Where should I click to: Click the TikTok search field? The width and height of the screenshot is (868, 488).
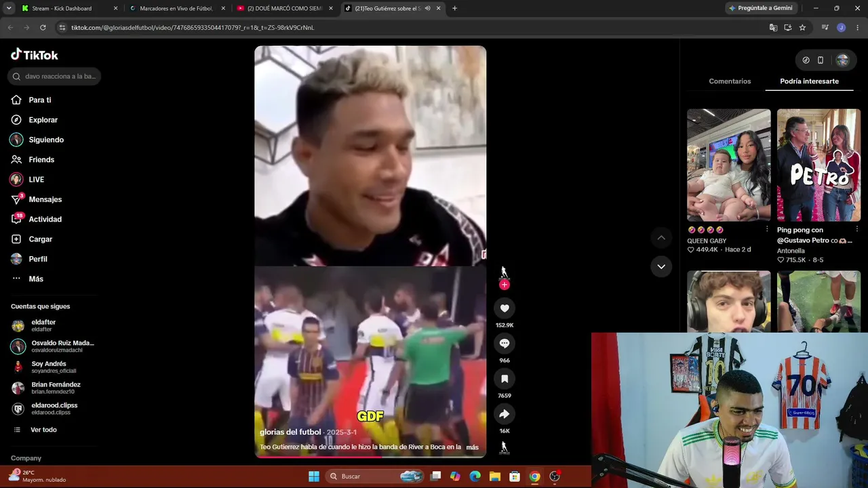(x=54, y=77)
